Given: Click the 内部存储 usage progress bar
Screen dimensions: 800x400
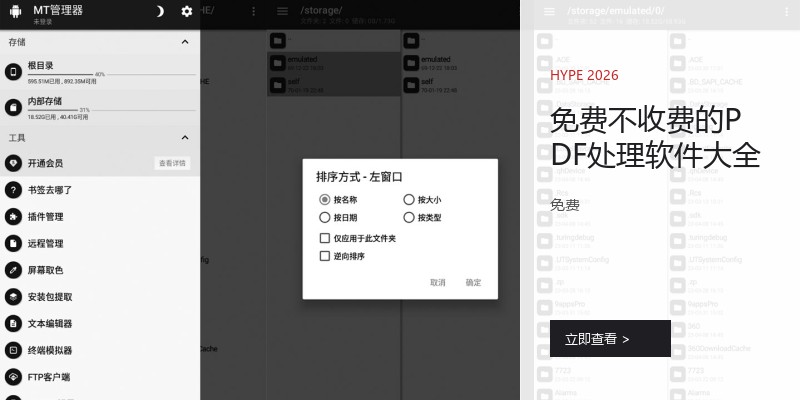Looking at the screenshot, I should pyautogui.click(x=112, y=110).
